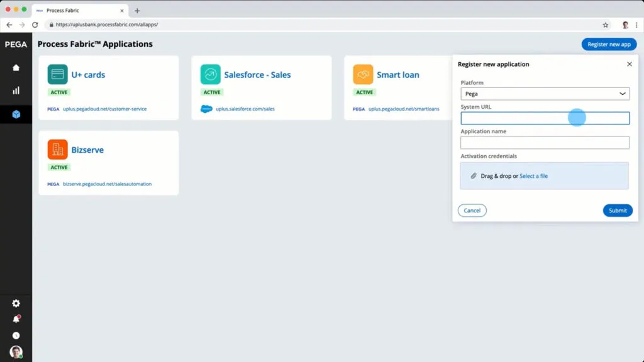Click the PEGA logo on U+ cards card
The image size is (644, 362).
[x=53, y=109]
